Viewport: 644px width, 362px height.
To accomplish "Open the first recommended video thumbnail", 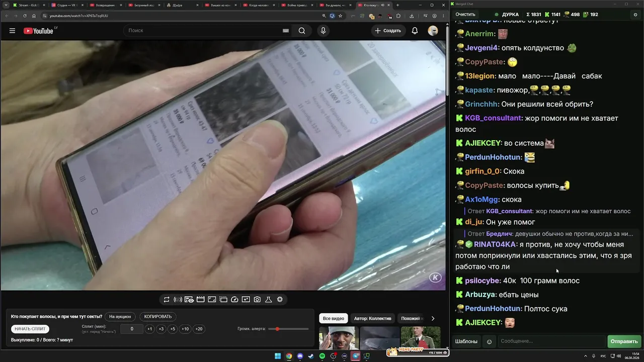I will 339,338.
